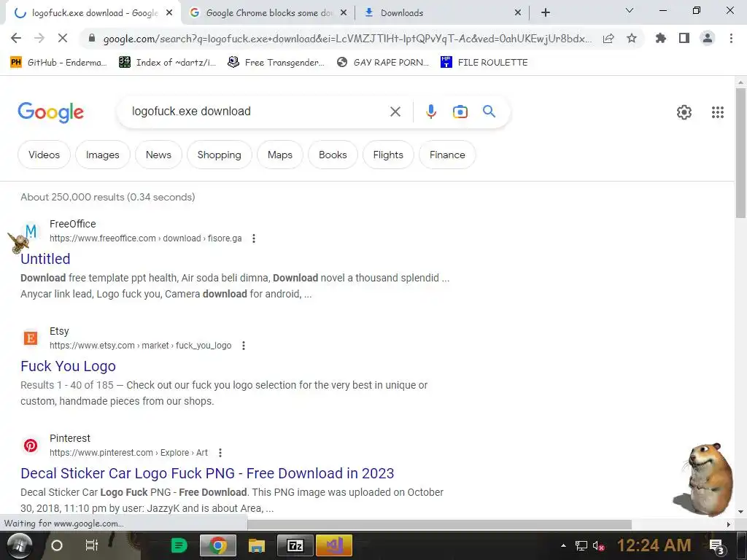
Task: Open Decal Sticker Car Logo result
Action: pyautogui.click(x=207, y=472)
